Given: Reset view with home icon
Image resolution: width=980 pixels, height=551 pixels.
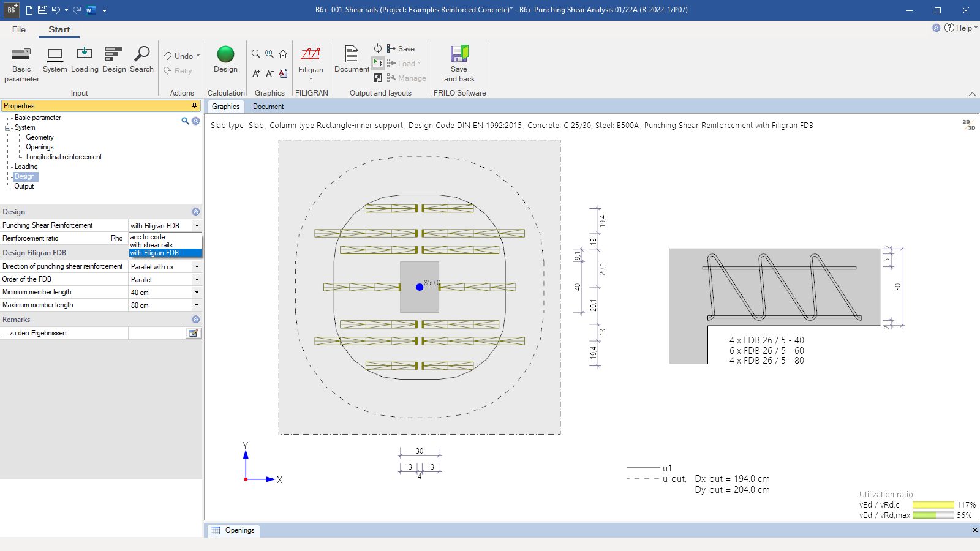Looking at the screenshot, I should point(283,54).
